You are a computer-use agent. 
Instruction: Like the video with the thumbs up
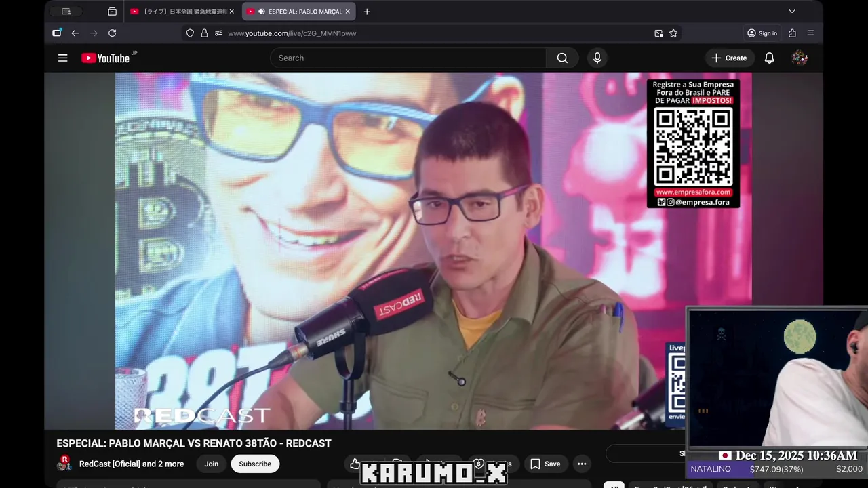(355, 464)
